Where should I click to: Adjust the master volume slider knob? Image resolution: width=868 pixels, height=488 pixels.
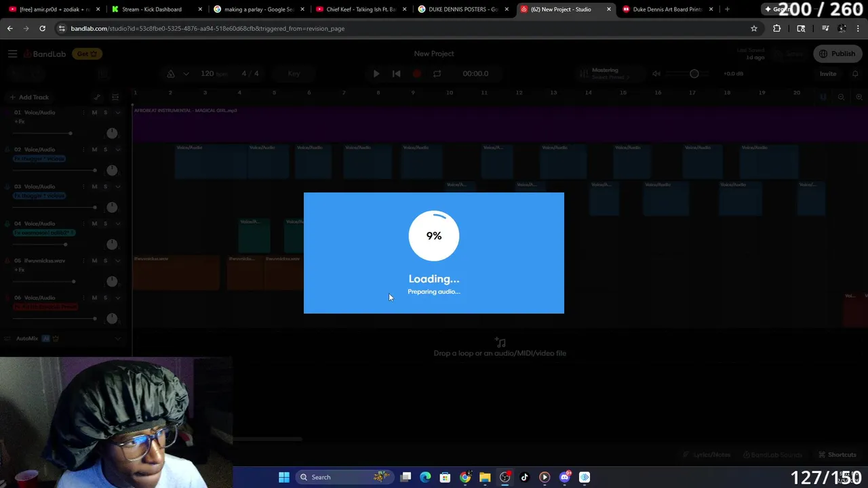tap(694, 73)
